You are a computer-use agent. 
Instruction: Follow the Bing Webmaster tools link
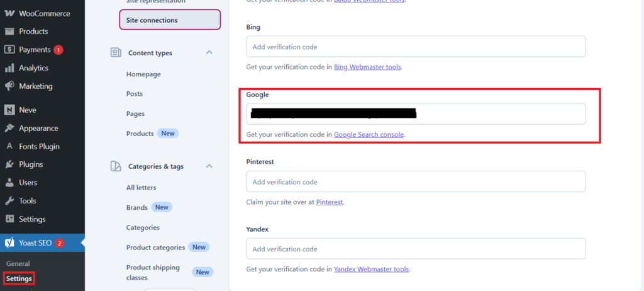(x=367, y=67)
